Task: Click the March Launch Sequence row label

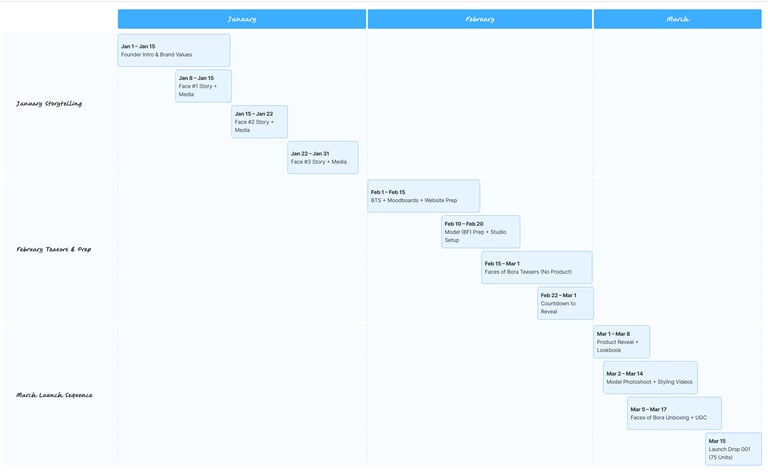Action: pyautogui.click(x=54, y=395)
